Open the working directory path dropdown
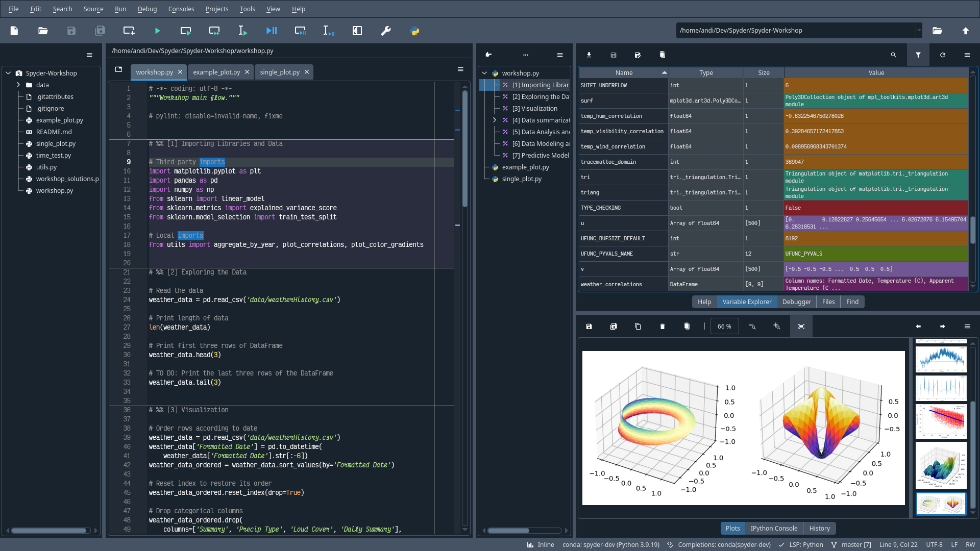 coord(919,31)
